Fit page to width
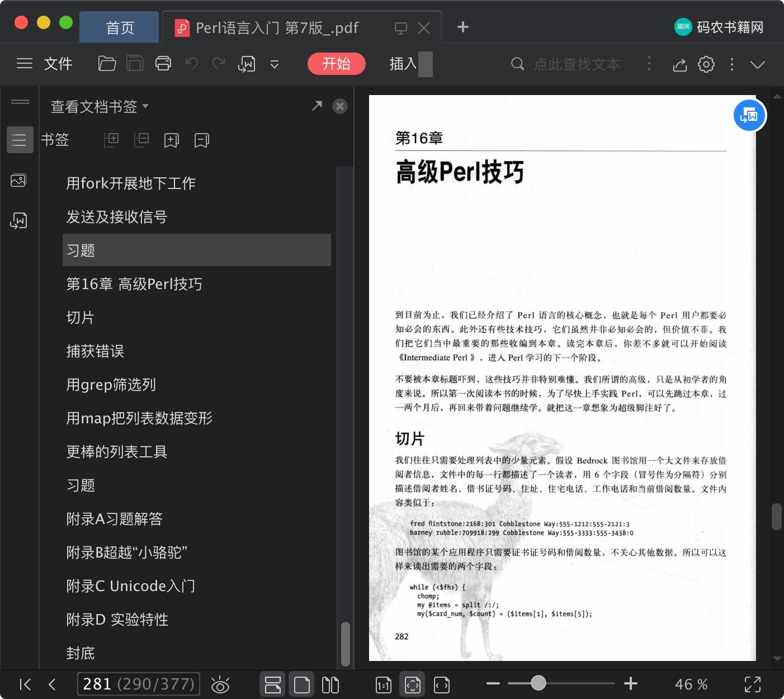 tap(442, 685)
